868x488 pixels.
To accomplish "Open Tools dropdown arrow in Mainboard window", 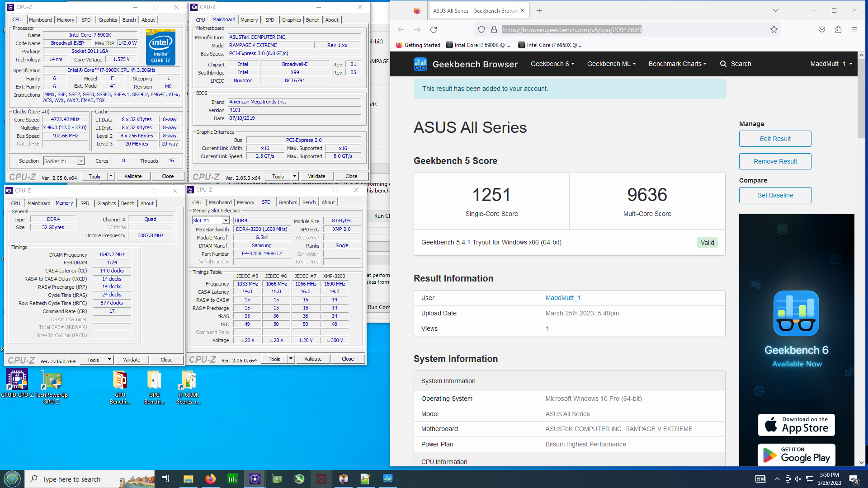I will click(294, 176).
